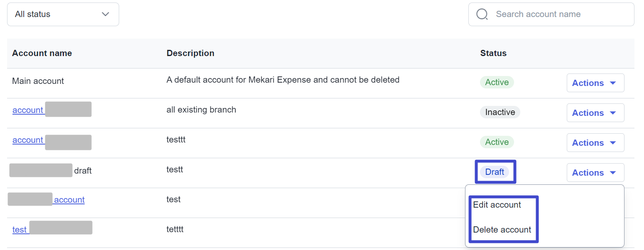Open Actions dropdown for Main account
The width and height of the screenshot is (644, 250).
595,83
